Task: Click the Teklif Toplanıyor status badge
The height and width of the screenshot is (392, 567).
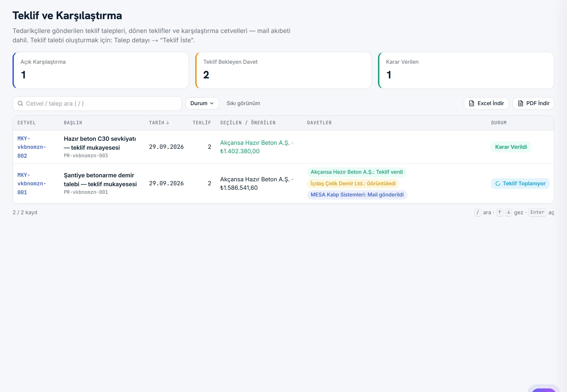Action: pos(520,184)
